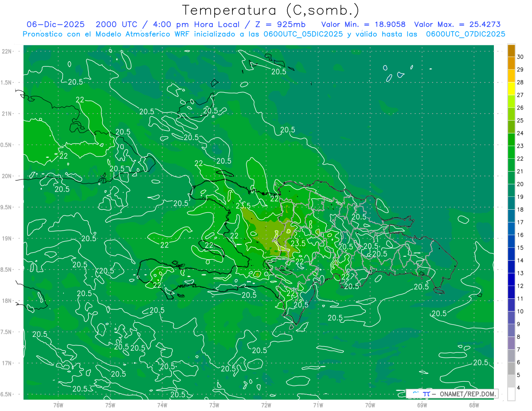The width and height of the screenshot is (532, 411).
Task: Click legend value "14" on the color scale
Action: (x=520, y=261)
